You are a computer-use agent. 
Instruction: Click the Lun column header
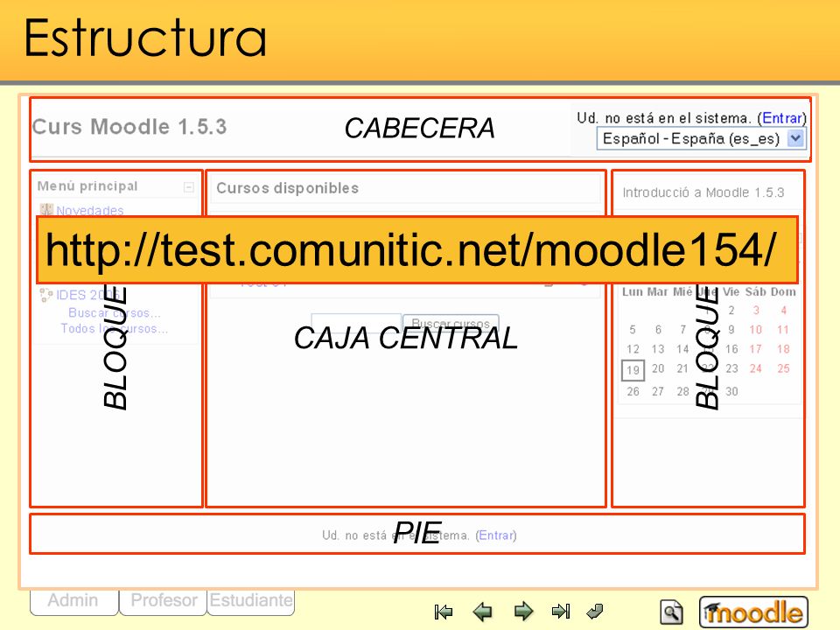click(633, 292)
